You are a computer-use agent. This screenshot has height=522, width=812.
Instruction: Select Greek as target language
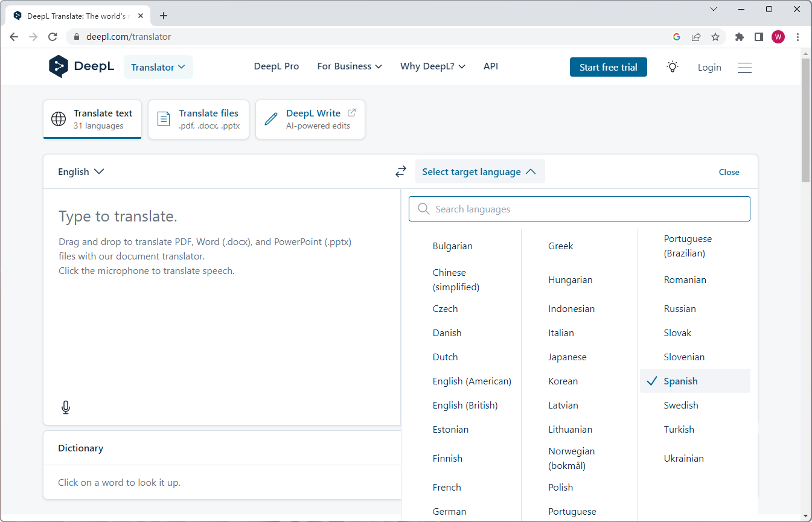click(x=560, y=246)
